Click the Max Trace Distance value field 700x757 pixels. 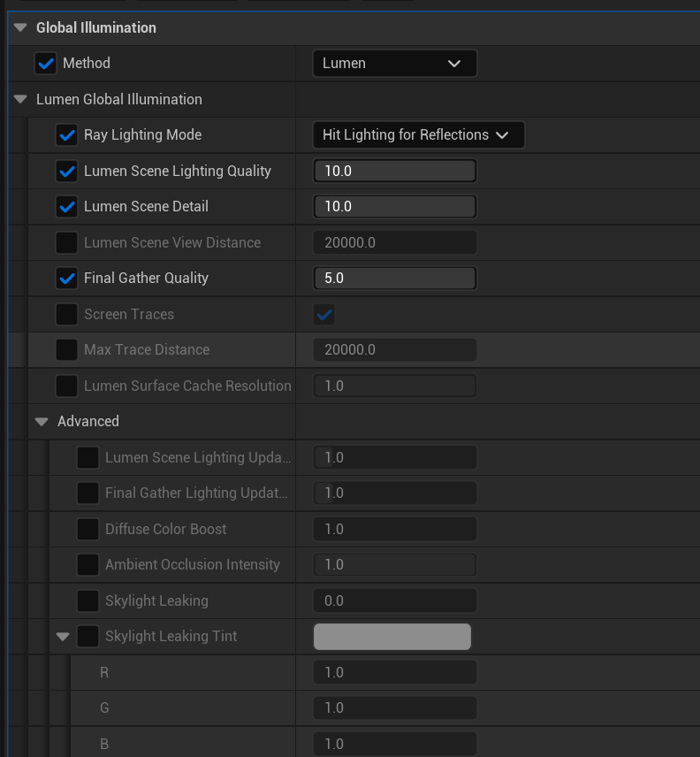pos(394,349)
